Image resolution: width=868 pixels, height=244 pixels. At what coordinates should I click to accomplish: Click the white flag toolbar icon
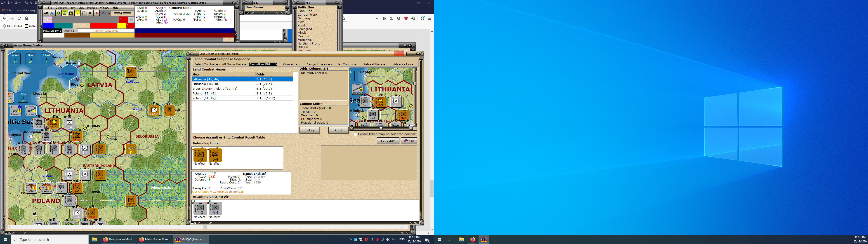(x=84, y=13)
